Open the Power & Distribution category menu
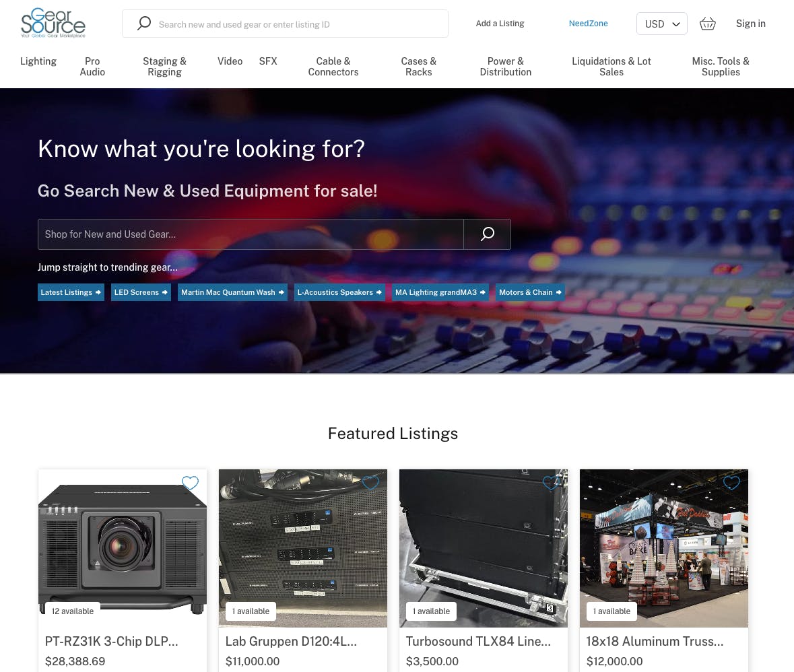This screenshot has width=794, height=672. click(x=505, y=67)
